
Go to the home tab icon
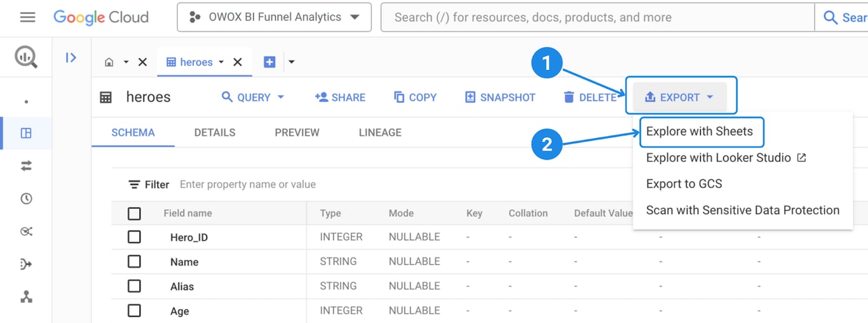point(109,62)
